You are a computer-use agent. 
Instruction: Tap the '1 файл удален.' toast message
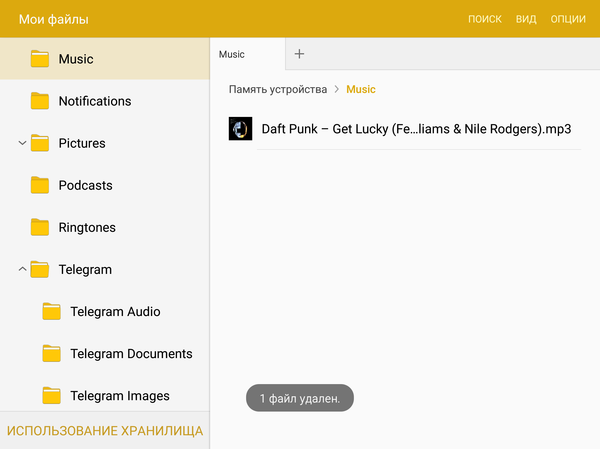coord(300,398)
